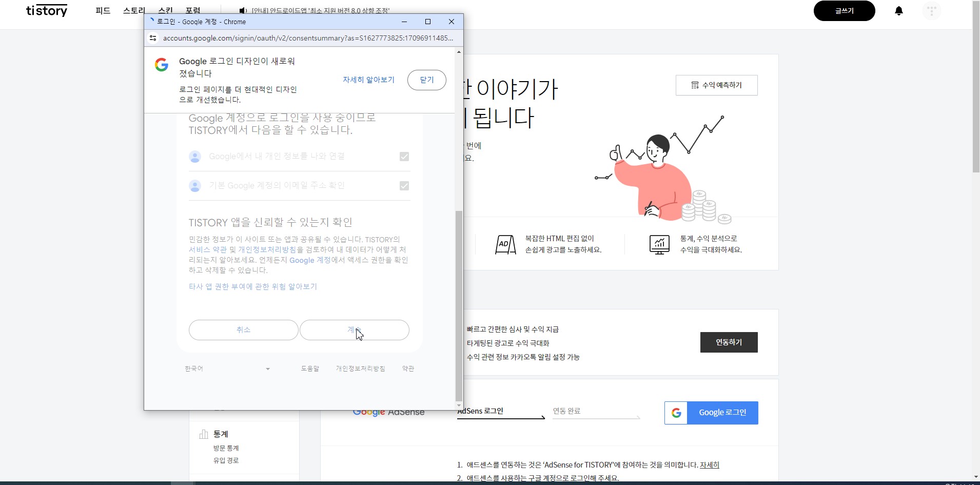The image size is (980, 485).
Task: Click the 타게팅된 광고로 수익 극대화 text
Action: tap(508, 343)
